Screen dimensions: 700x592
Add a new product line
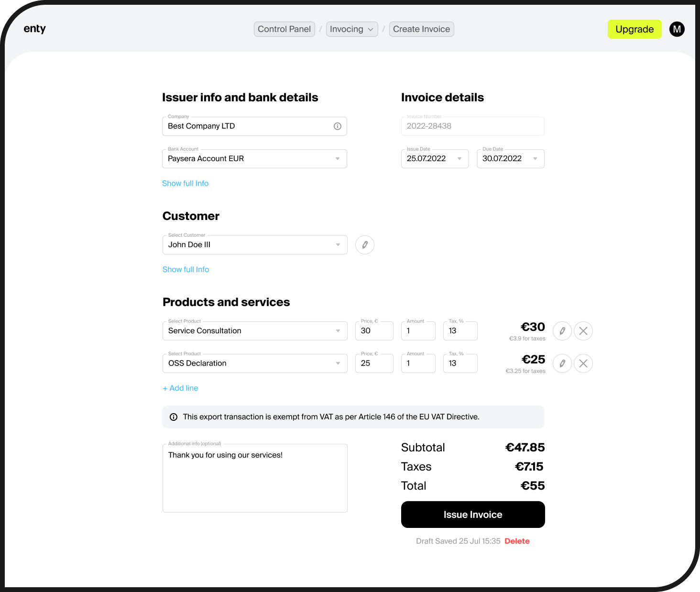180,388
